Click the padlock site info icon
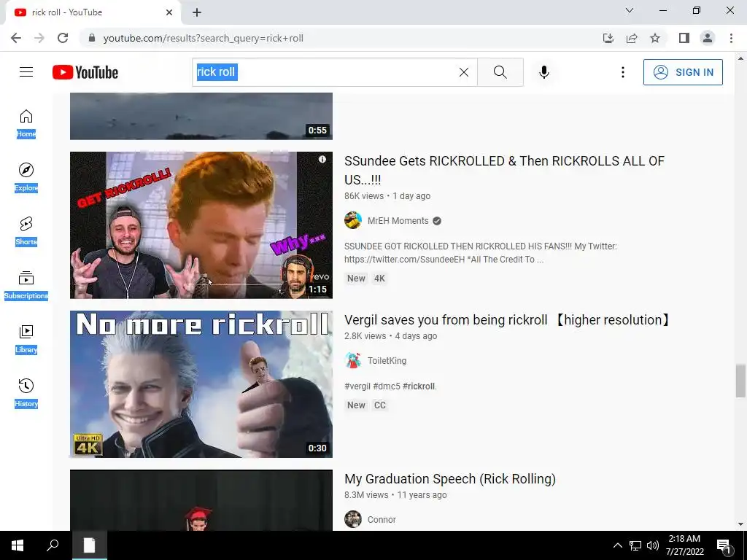This screenshot has width=747, height=560. (92, 38)
